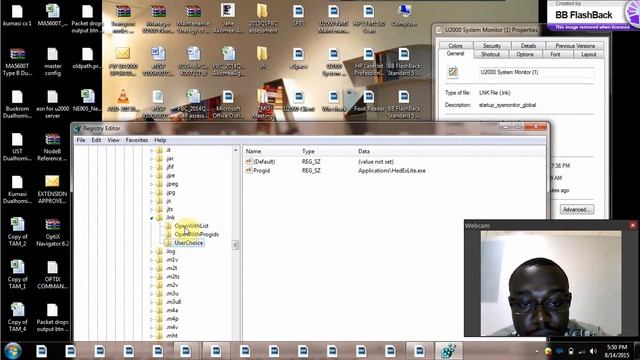Viewport: 640px width, 360px height.
Task: Switch to the Colors tab in Properties
Action: pos(455,46)
